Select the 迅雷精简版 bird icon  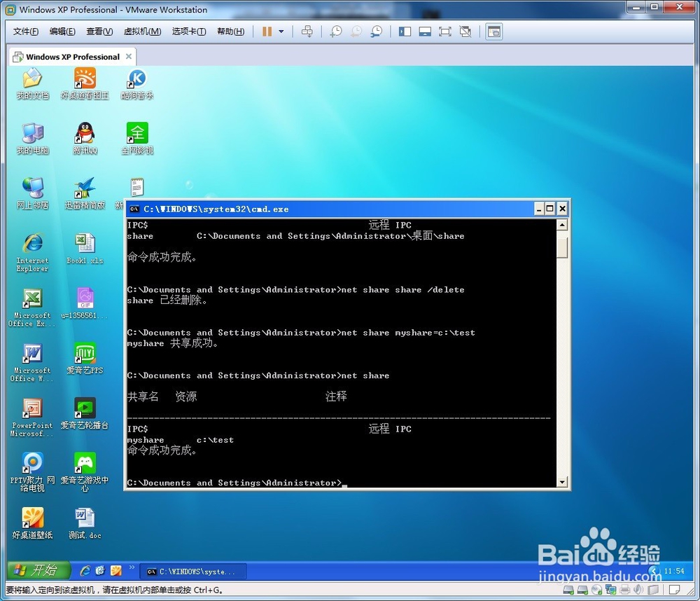[x=85, y=193]
